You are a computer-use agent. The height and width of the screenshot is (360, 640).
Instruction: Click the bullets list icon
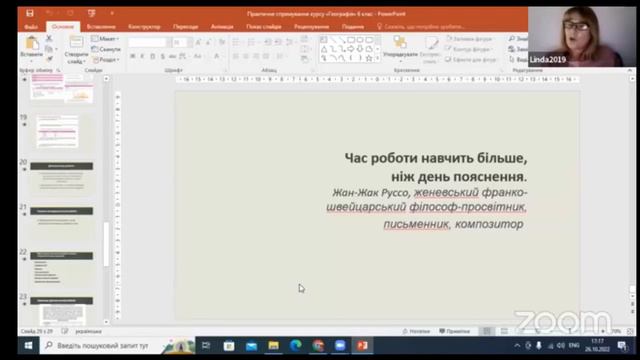pyautogui.click(x=237, y=42)
